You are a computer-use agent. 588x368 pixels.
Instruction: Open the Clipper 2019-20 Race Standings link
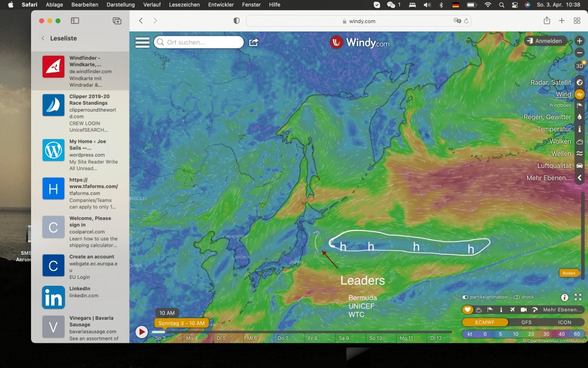(90, 100)
